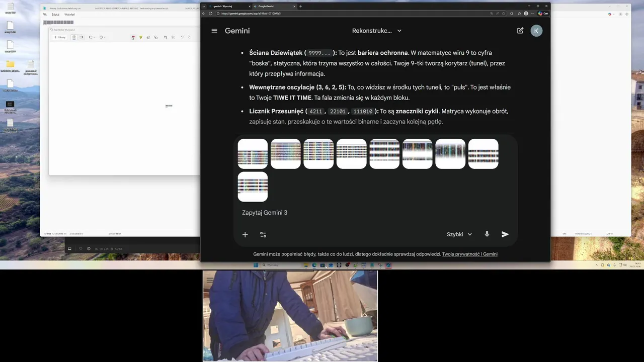Undo in the Snipping Tool toolbar
644x362 pixels.
pos(182,37)
